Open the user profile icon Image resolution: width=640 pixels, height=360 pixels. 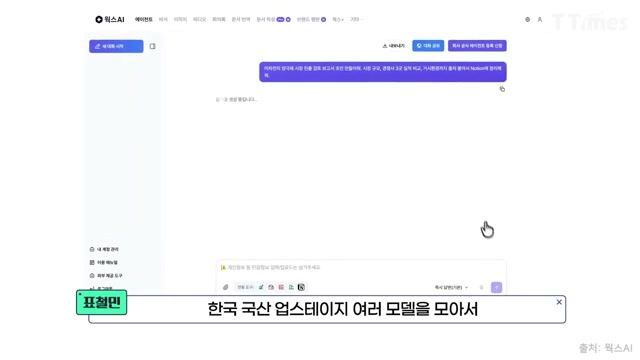coord(540,19)
